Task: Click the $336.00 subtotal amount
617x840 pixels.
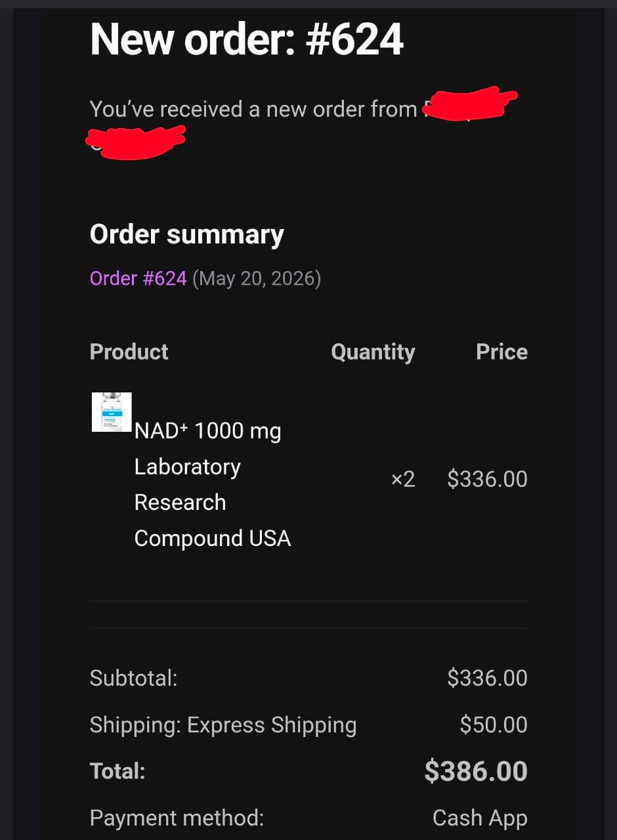Action: coord(487,678)
